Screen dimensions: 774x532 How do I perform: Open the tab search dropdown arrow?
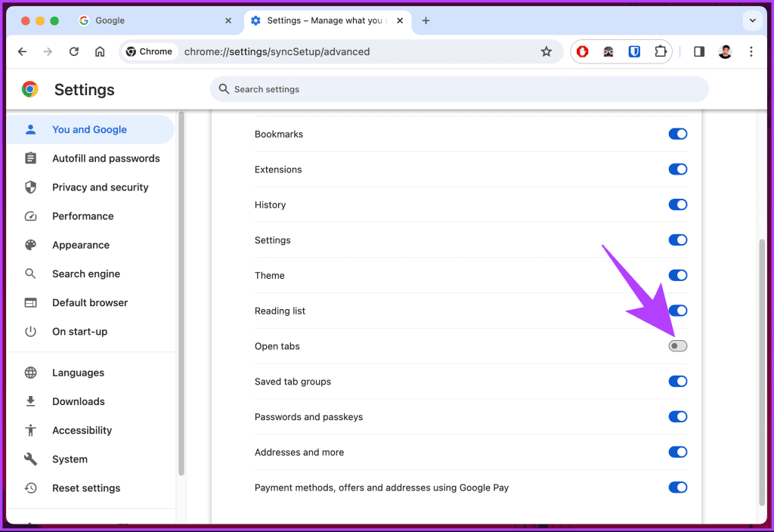pyautogui.click(x=753, y=21)
